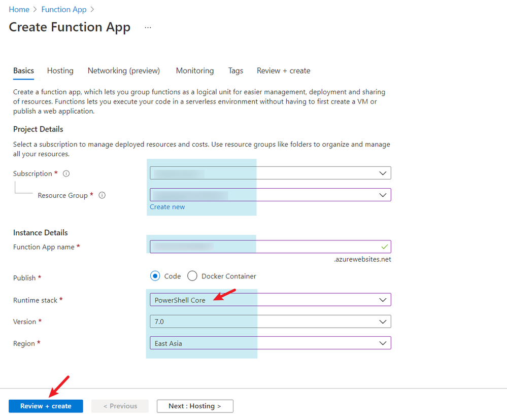The height and width of the screenshot is (420, 507).
Task: Open the Networking (preview) tab
Action: [124, 71]
